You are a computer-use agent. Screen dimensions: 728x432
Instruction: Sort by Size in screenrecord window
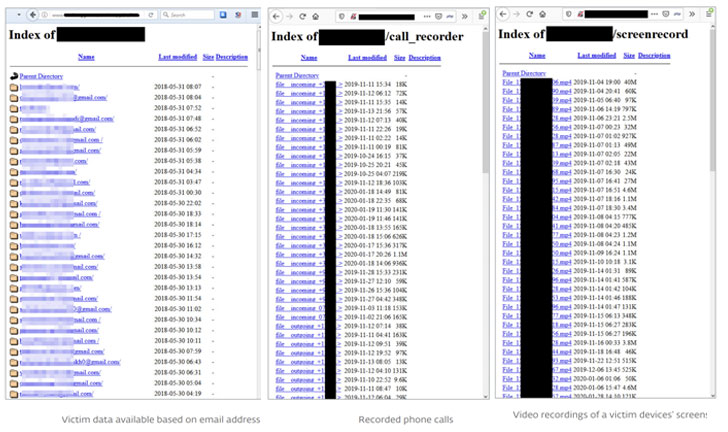point(629,55)
